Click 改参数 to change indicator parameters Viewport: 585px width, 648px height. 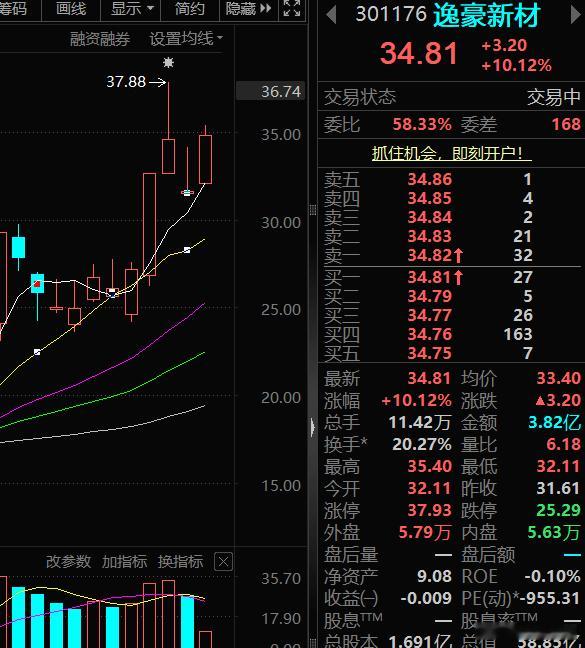(x=68, y=562)
